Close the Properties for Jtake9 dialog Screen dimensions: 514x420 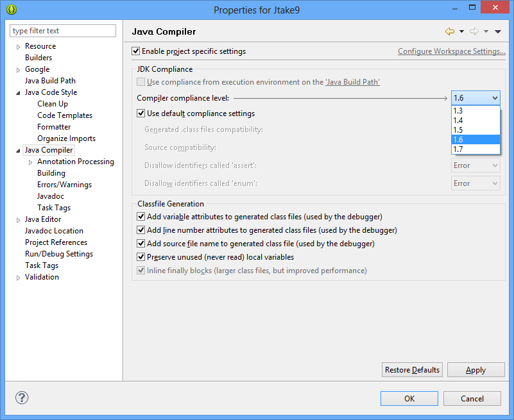point(495,7)
